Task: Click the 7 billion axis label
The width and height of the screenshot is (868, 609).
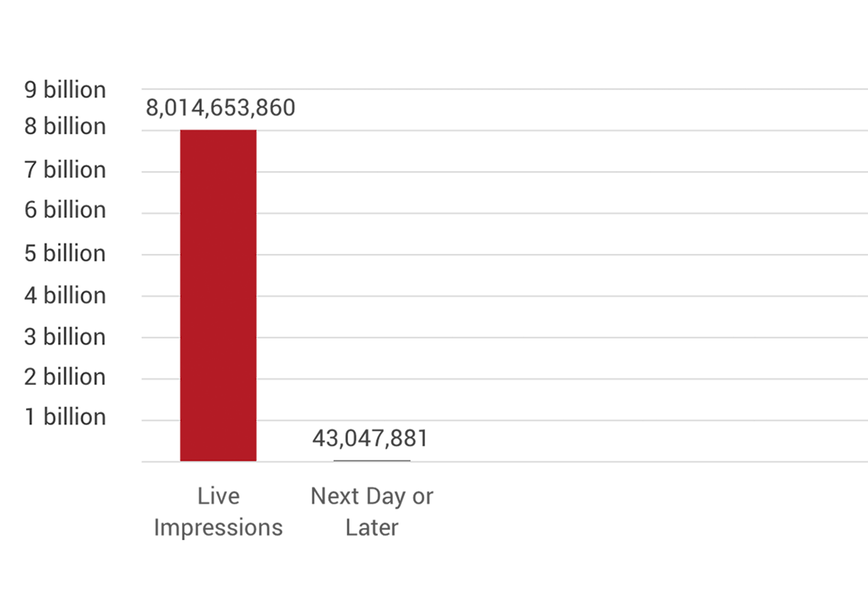Action: pyautogui.click(x=65, y=170)
